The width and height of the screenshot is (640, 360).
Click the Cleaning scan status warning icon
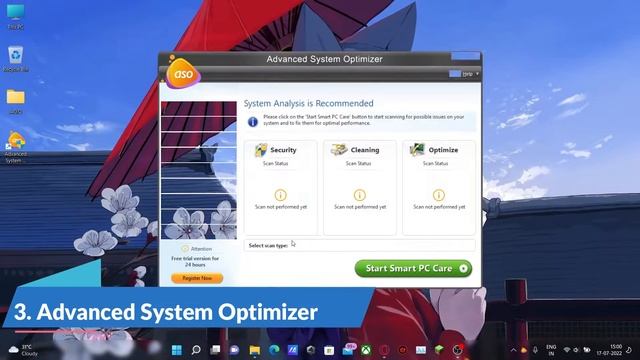click(360, 195)
